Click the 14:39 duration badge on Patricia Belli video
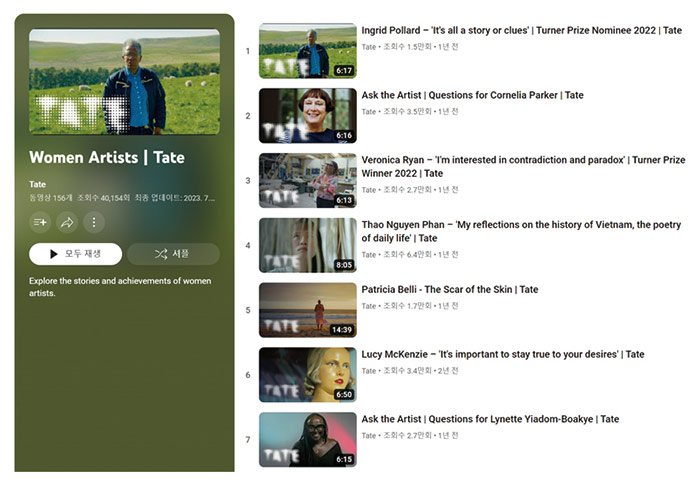 342,329
